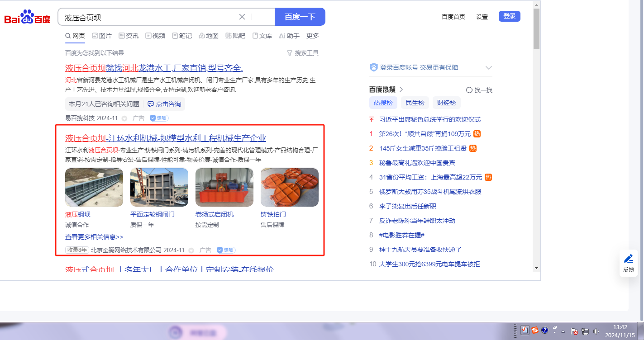The height and width of the screenshot is (340, 644).
Task: Expand the 登录百度帐号 交易更有保障 chevron
Action: tap(489, 68)
